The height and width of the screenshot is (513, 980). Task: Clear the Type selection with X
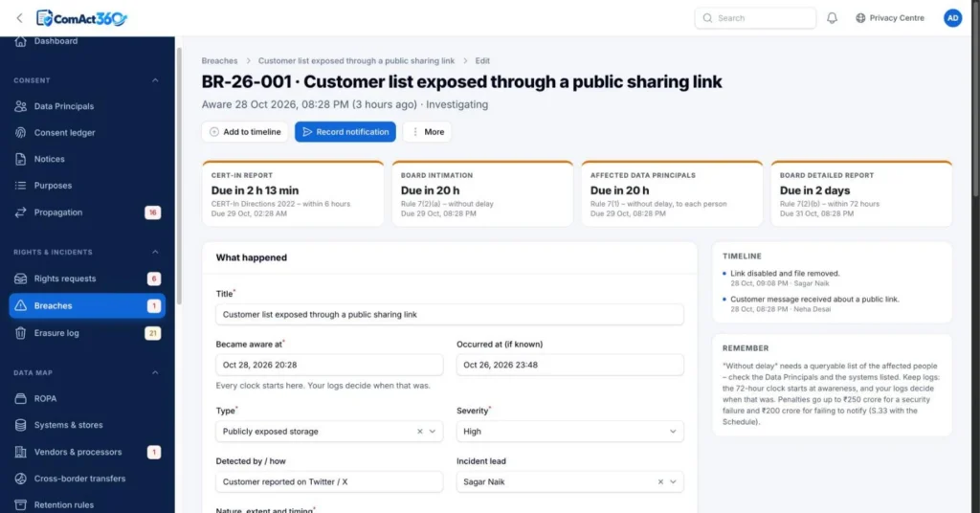(x=420, y=432)
